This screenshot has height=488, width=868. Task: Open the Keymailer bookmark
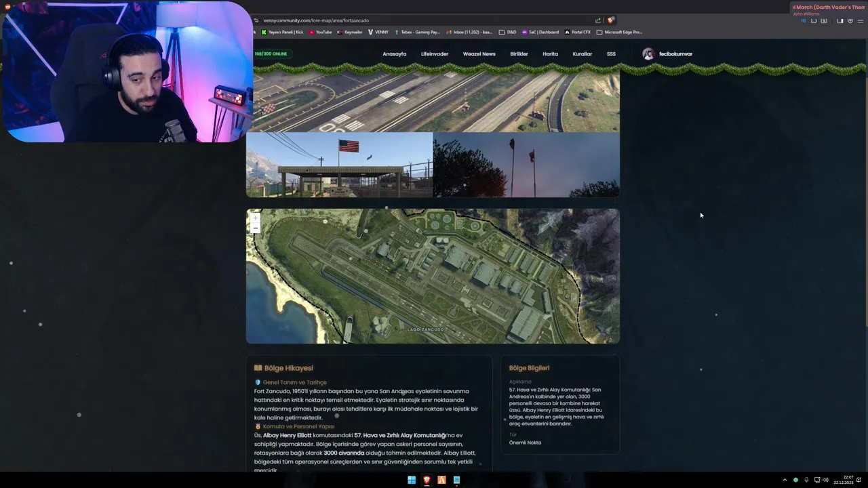pos(350,32)
